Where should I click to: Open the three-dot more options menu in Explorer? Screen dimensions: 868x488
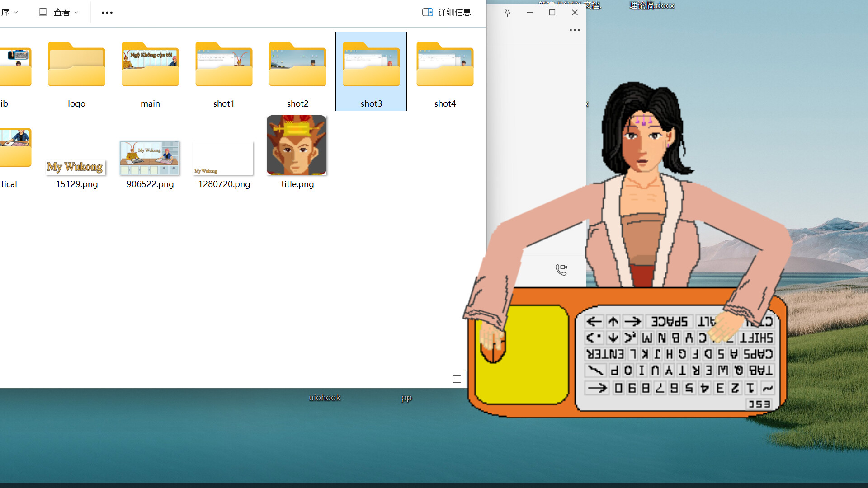[x=107, y=13]
